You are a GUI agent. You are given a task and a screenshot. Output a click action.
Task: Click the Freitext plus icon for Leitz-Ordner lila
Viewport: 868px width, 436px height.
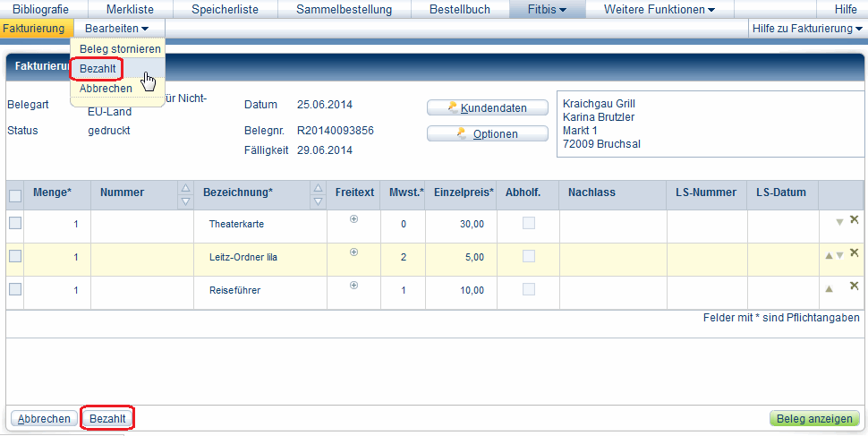coord(353,252)
